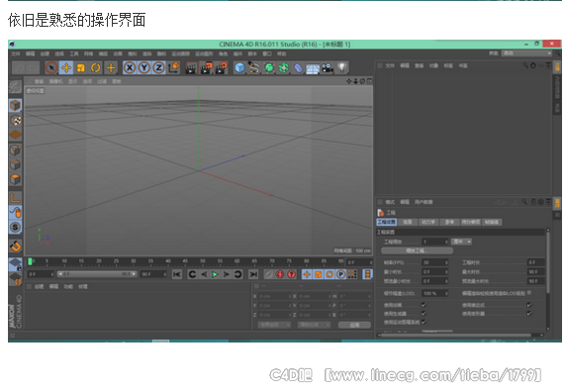The height and width of the screenshot is (392, 567).
Task: Toggle the render LOD in editor checkbox
Action: [529, 293]
